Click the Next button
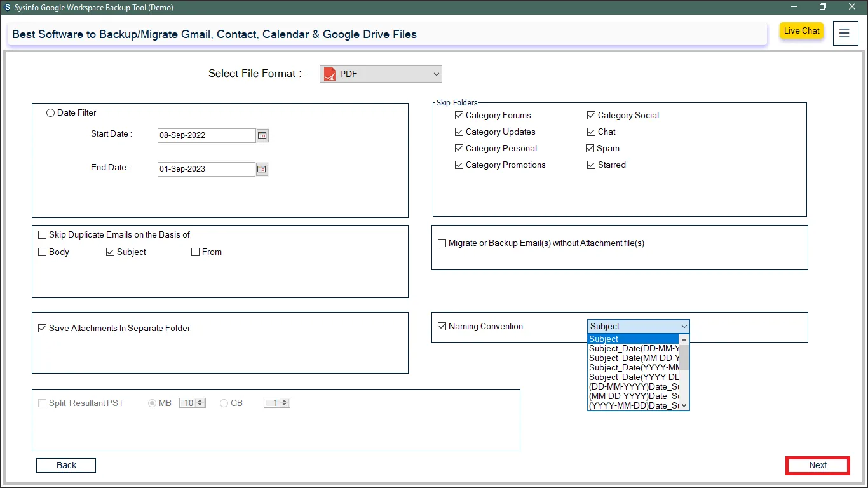This screenshot has height=488, width=868. tap(818, 466)
